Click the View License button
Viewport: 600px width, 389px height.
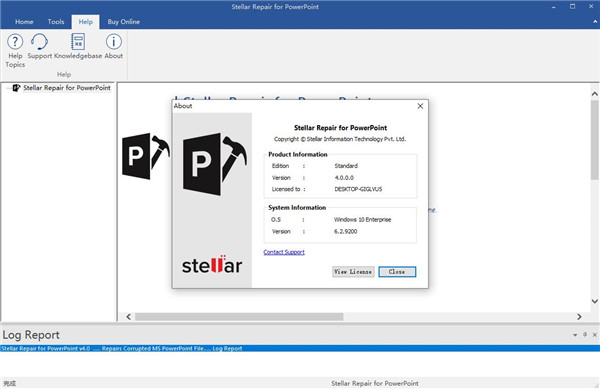[353, 272]
